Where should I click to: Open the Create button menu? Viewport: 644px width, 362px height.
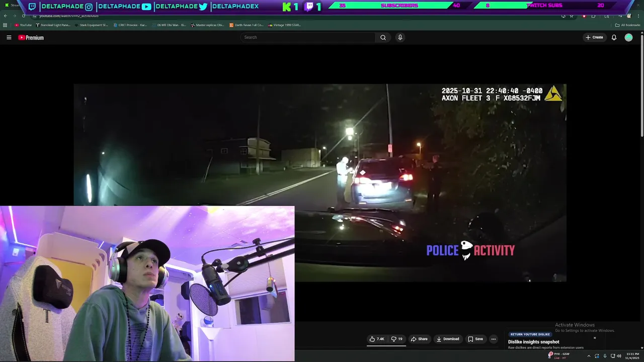(x=594, y=37)
